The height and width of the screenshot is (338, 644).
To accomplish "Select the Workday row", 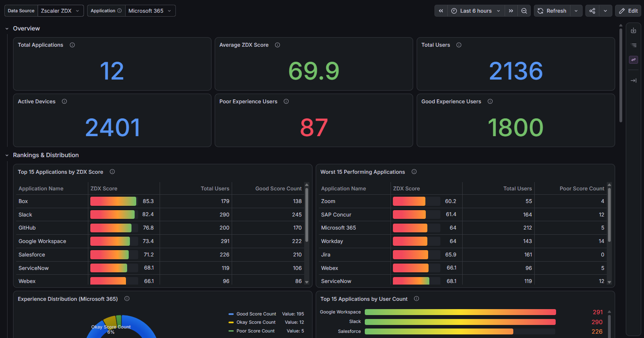I will [463, 241].
